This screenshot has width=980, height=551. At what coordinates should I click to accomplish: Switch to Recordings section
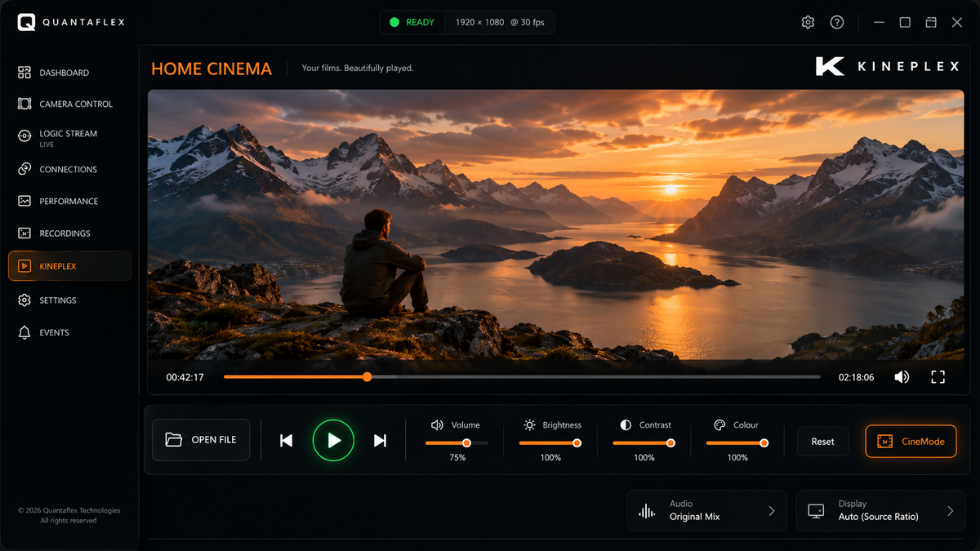point(70,233)
